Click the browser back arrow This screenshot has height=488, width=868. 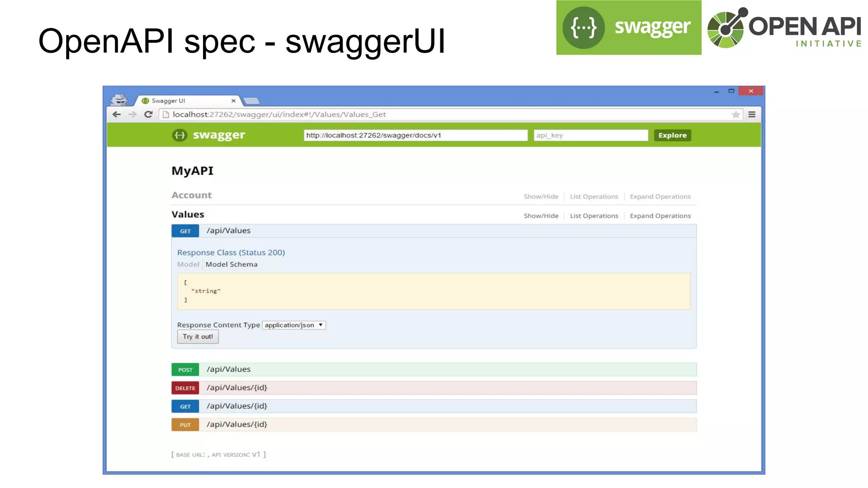click(117, 114)
